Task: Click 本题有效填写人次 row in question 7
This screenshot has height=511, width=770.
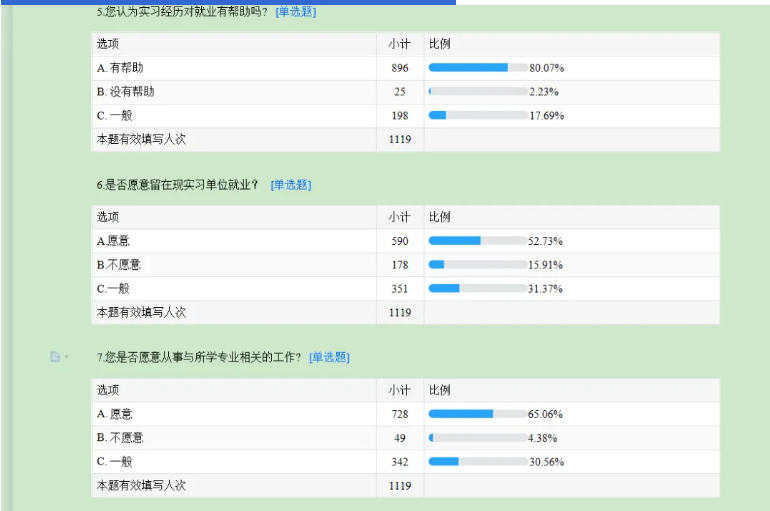Action: coord(141,486)
